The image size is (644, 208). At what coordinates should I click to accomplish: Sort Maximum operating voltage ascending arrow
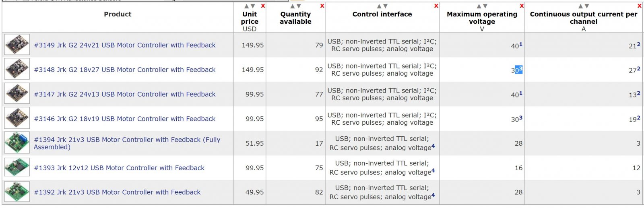(x=479, y=6)
